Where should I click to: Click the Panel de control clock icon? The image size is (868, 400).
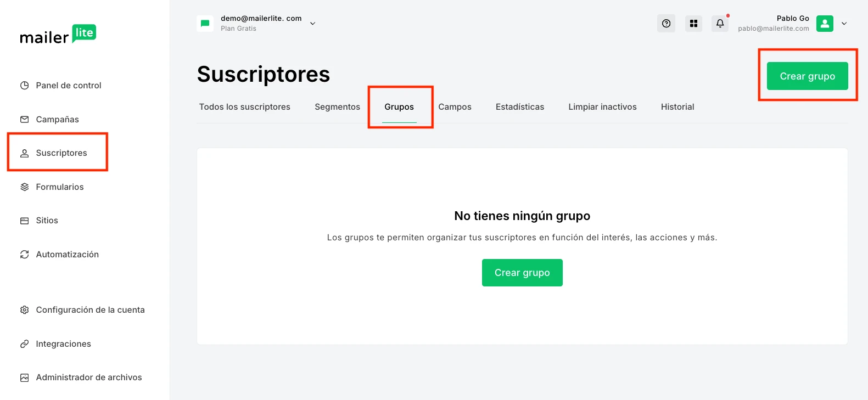pos(25,86)
